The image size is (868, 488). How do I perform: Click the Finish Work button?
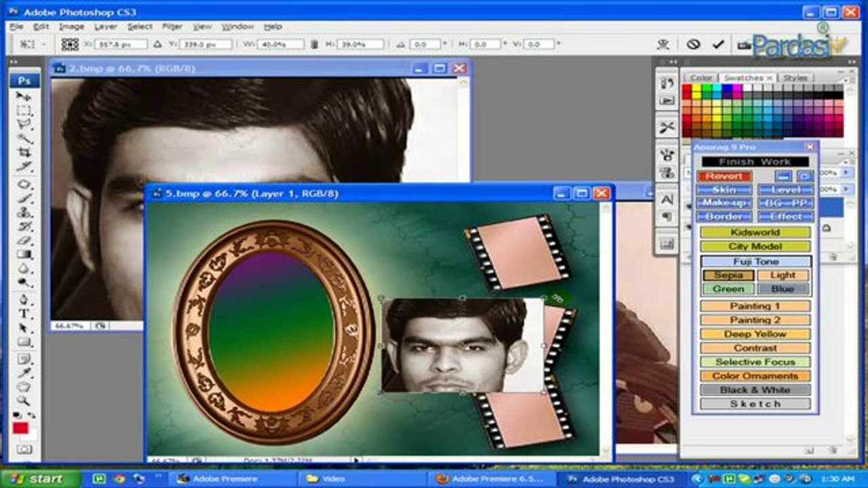[x=755, y=162]
